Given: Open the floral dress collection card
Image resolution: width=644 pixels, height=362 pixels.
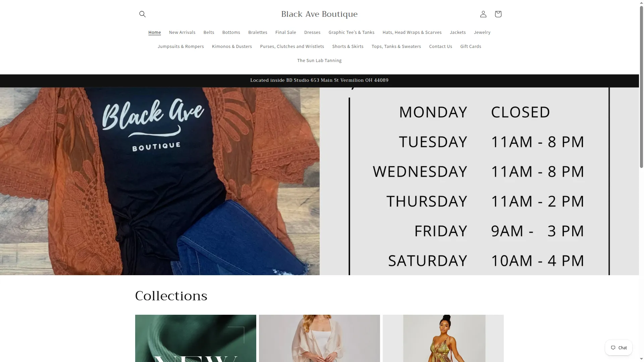Looking at the screenshot, I should pyautogui.click(x=443, y=338).
